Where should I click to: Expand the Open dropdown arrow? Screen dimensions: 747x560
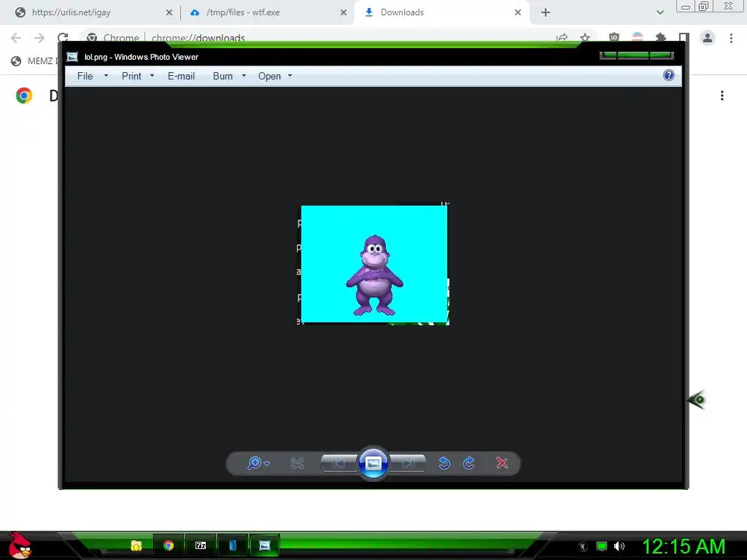pyautogui.click(x=290, y=76)
